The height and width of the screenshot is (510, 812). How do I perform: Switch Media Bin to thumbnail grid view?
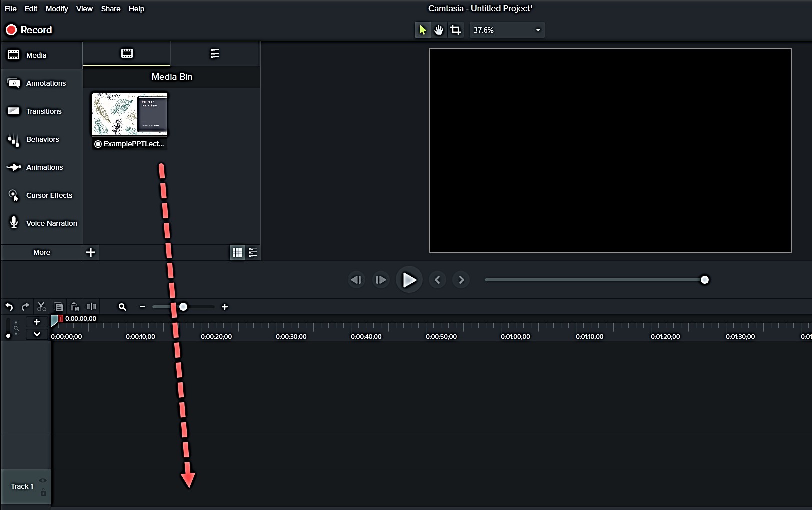click(x=237, y=252)
